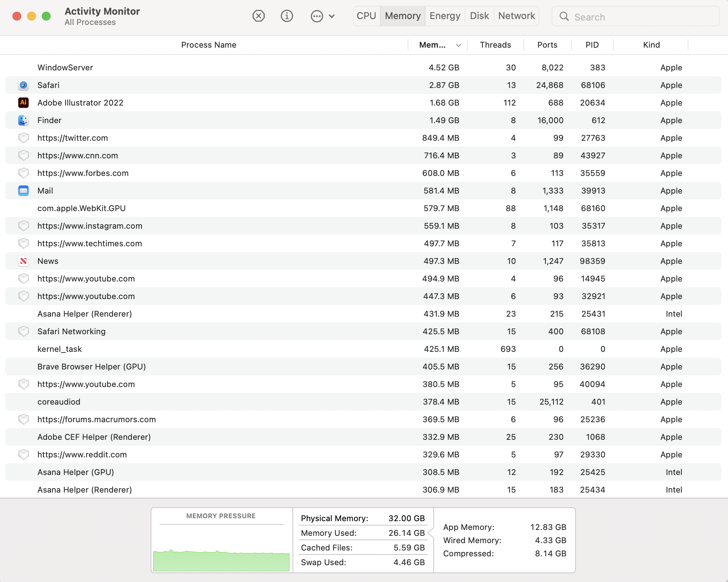Click shield icon beside https://www.forbes.com
728x582 pixels.
tap(23, 173)
